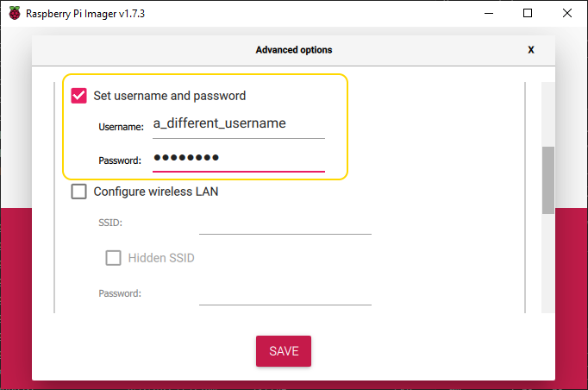The height and width of the screenshot is (390, 588).
Task: Click the "Configure wireless LAN" label text
Action: click(156, 192)
